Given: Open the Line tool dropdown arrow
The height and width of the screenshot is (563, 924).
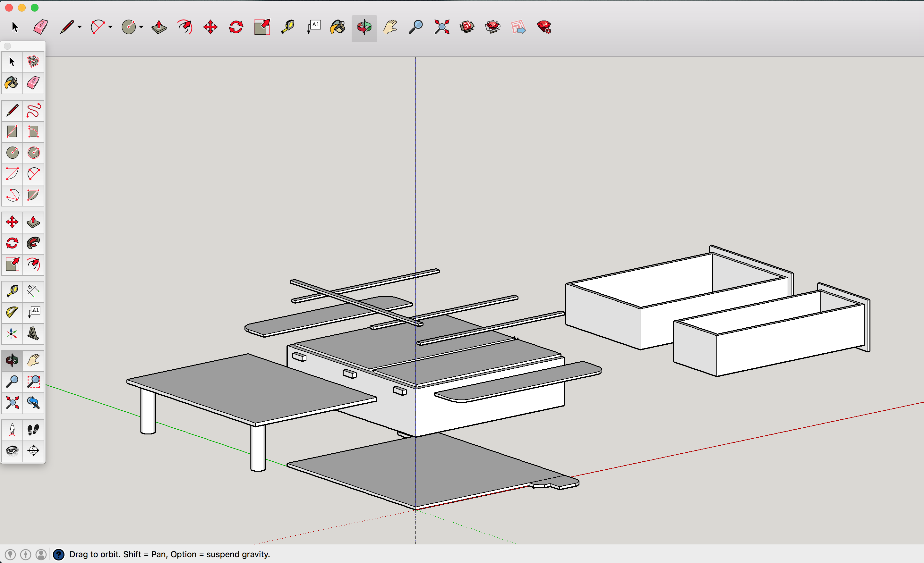Looking at the screenshot, I should [80, 27].
